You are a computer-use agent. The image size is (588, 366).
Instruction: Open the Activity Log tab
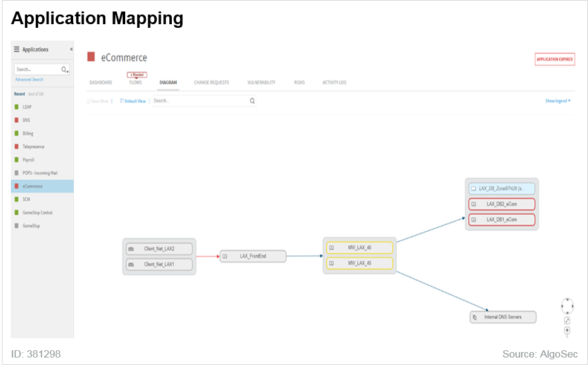click(335, 82)
